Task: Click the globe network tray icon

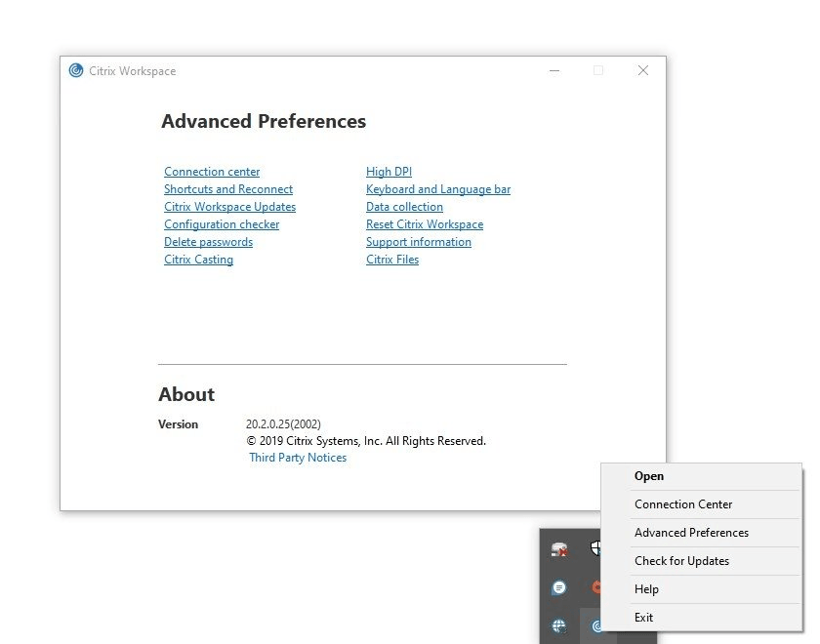Action: (558, 624)
